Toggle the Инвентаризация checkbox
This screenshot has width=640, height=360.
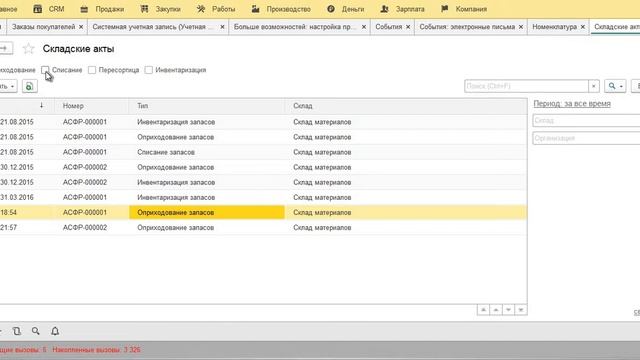[149, 70]
